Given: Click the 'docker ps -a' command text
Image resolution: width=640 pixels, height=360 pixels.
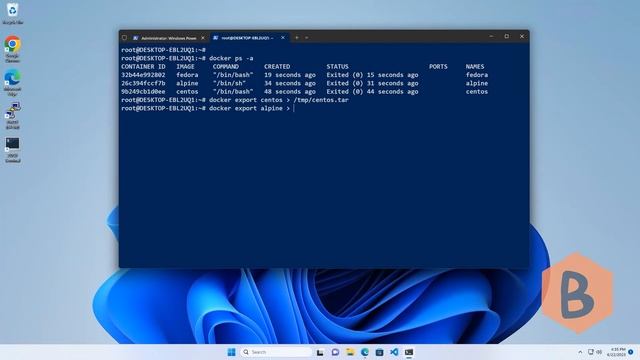Looking at the screenshot, I should tap(231, 58).
